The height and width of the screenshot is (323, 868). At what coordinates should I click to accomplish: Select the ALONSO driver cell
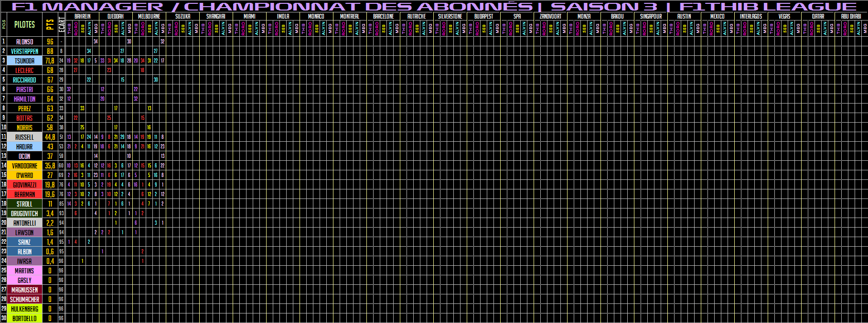pyautogui.click(x=24, y=42)
